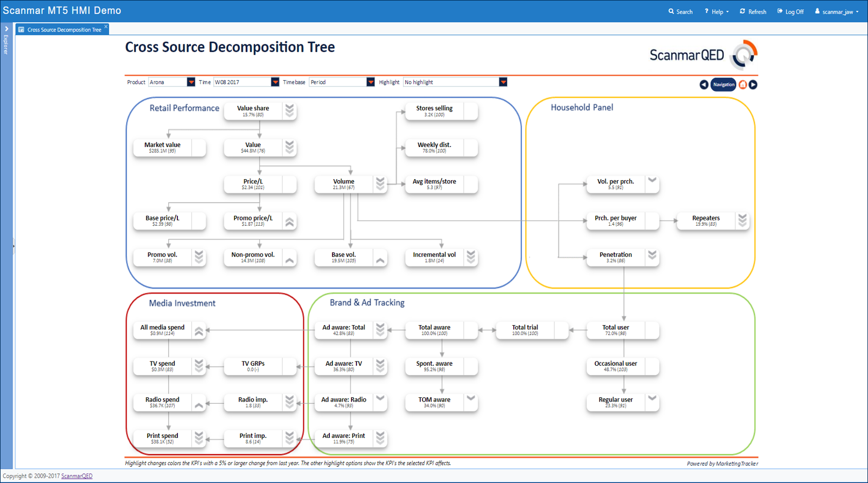Viewport: 868px width, 483px height.
Task: Click the Navigation button
Action: pos(723,85)
